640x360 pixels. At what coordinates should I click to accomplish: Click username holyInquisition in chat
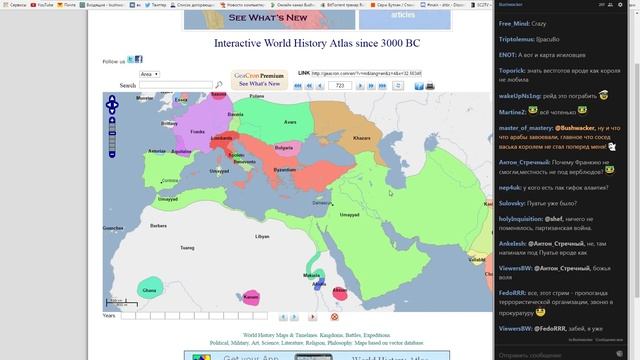[x=521, y=219]
